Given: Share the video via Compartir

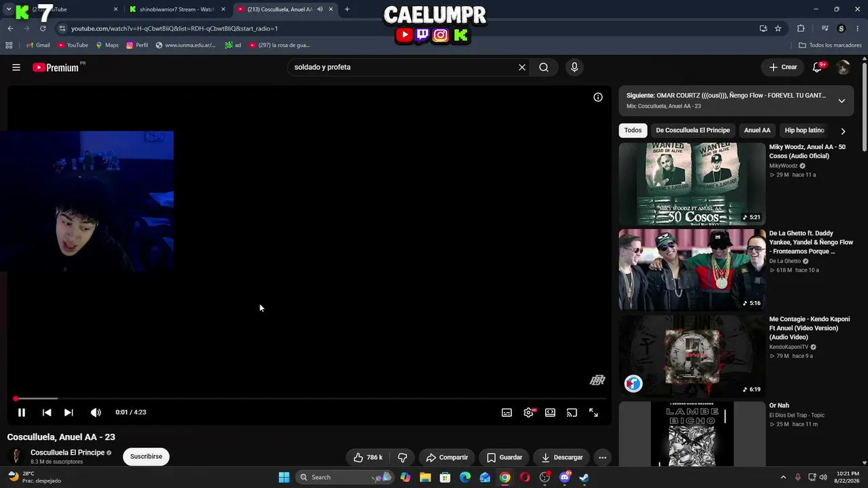Looking at the screenshot, I should (x=447, y=457).
